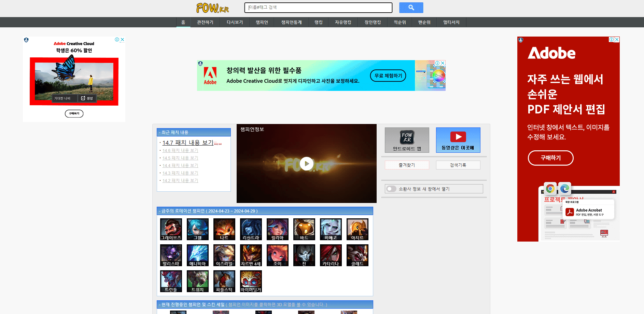Close the left Adobe Creative Cloud ad
Screen dimensions: 644x314
(122, 40)
